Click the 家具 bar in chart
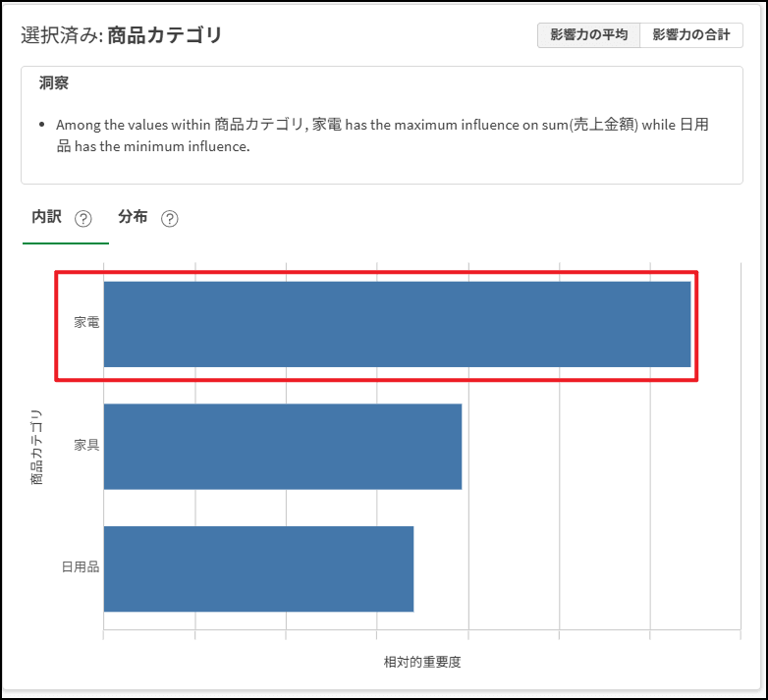768x700 pixels. pyautogui.click(x=282, y=446)
